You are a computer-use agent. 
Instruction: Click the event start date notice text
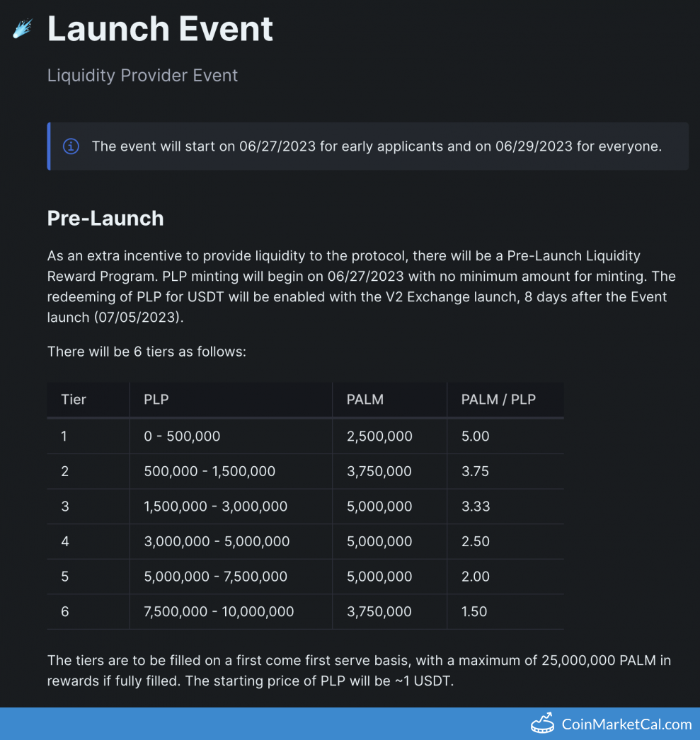377,146
